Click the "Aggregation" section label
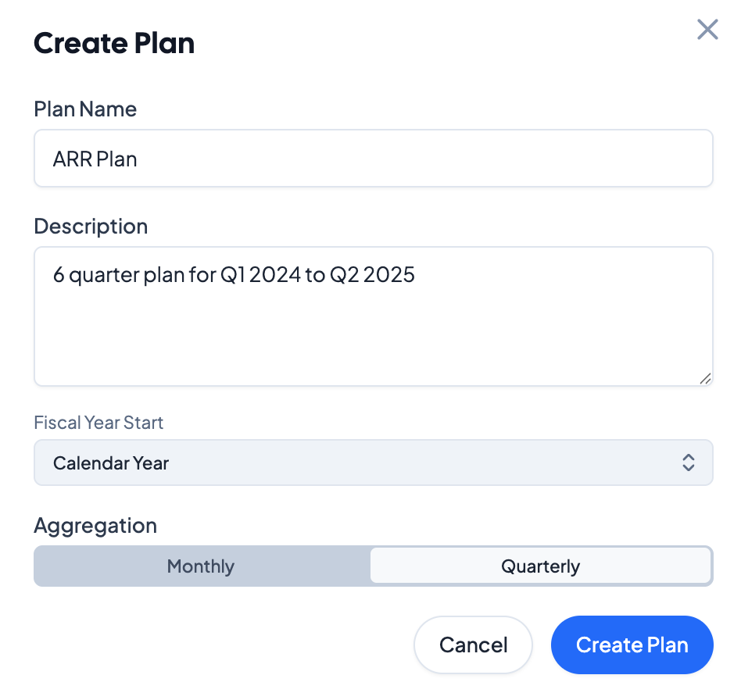The image size is (741, 700). point(95,526)
